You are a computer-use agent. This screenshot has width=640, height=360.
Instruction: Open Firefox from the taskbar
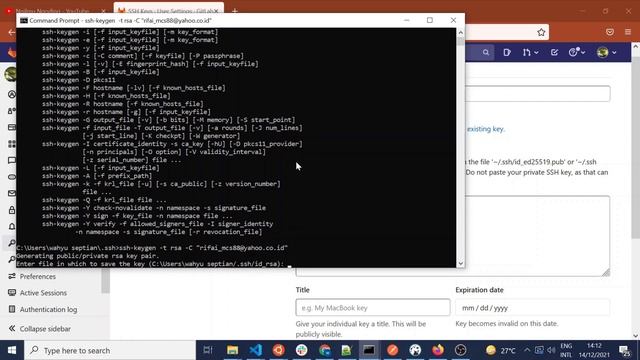(438, 350)
